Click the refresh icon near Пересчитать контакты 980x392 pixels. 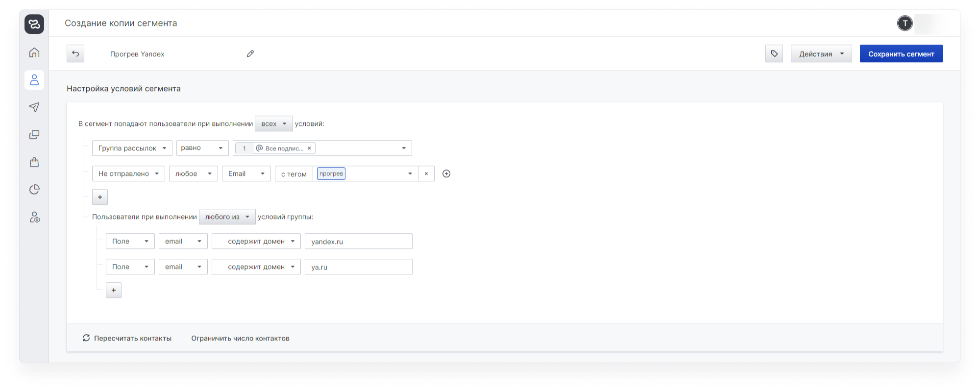[x=86, y=338]
